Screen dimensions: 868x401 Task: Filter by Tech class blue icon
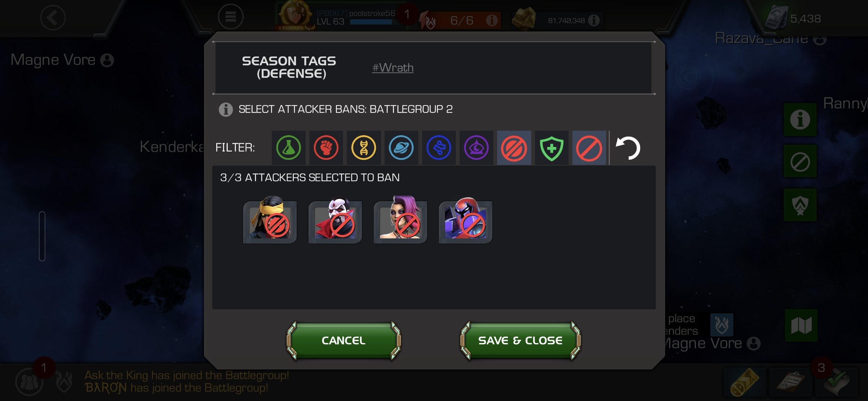point(439,148)
